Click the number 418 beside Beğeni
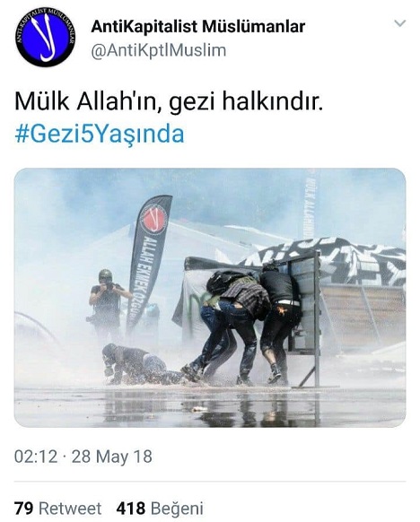420x522 pixels. point(131,509)
